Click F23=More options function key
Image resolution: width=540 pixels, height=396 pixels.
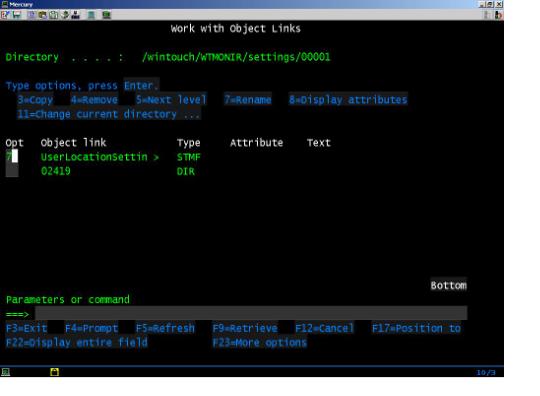tap(259, 342)
